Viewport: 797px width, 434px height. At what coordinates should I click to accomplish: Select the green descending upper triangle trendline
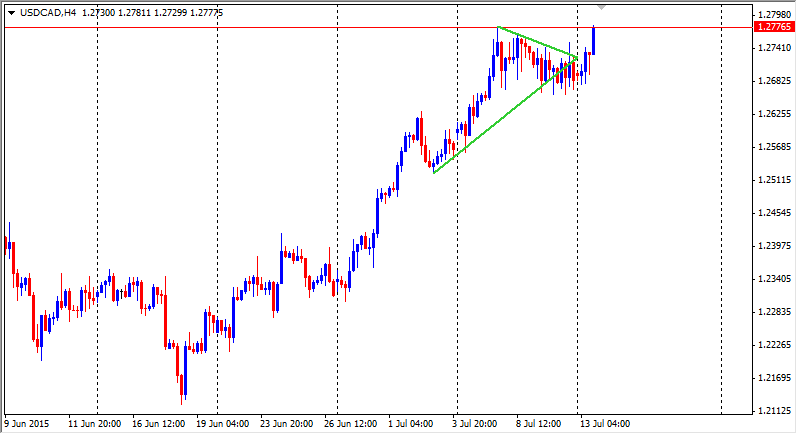pyautogui.click(x=537, y=42)
